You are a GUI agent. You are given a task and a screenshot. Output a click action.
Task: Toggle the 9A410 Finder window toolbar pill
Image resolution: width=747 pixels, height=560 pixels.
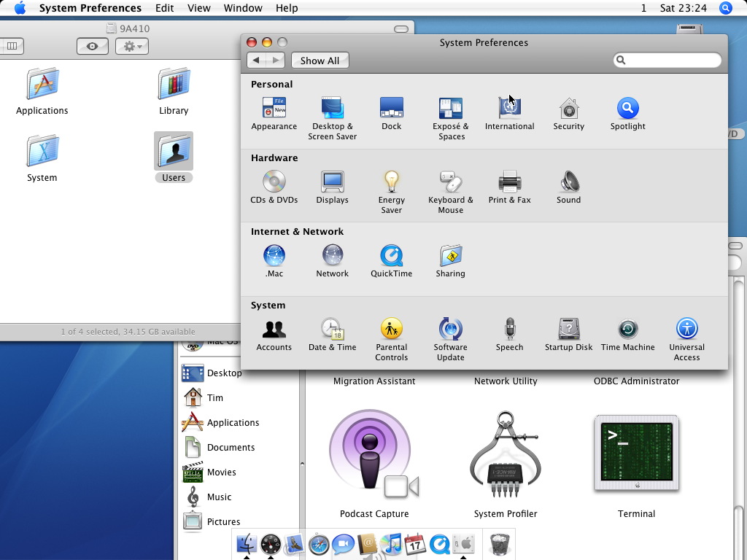(x=401, y=29)
